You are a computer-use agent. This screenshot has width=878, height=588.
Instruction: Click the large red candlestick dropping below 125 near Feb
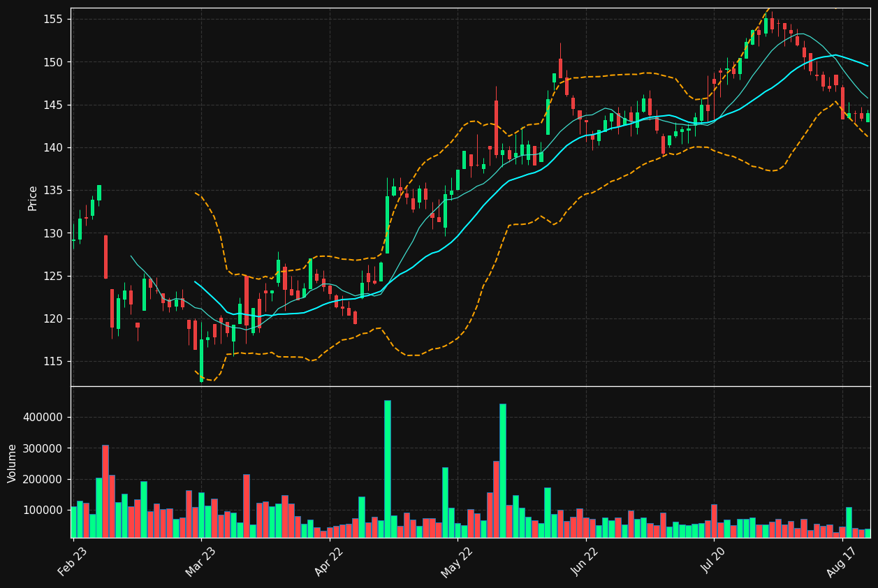[105, 257]
